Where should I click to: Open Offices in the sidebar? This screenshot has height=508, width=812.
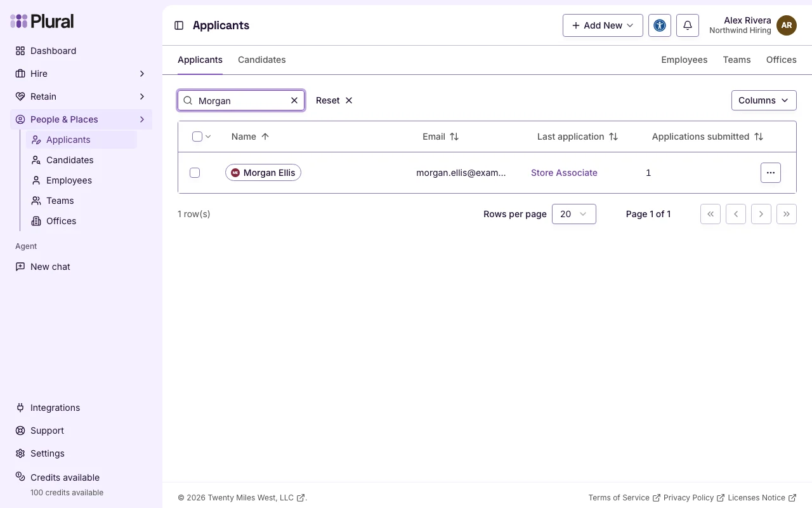81,221
